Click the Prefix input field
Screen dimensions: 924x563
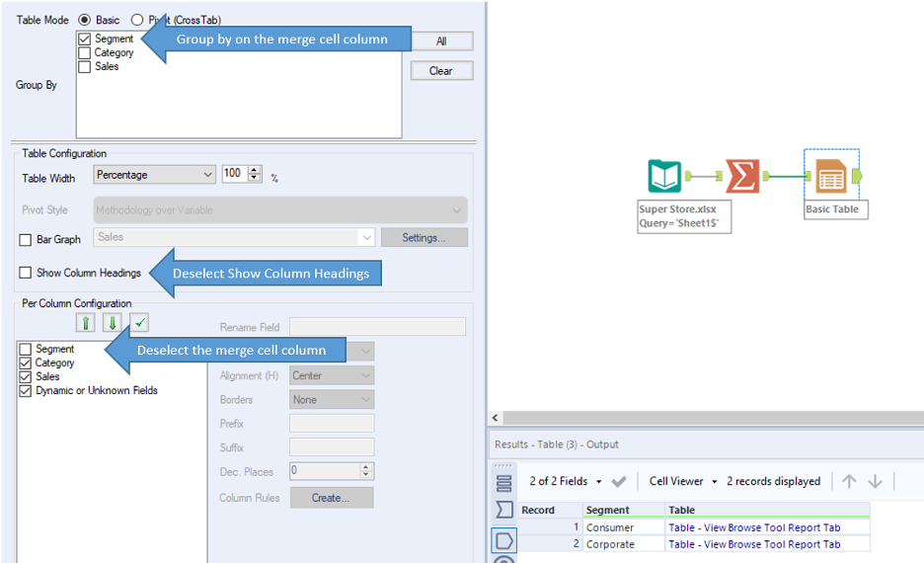(332, 424)
